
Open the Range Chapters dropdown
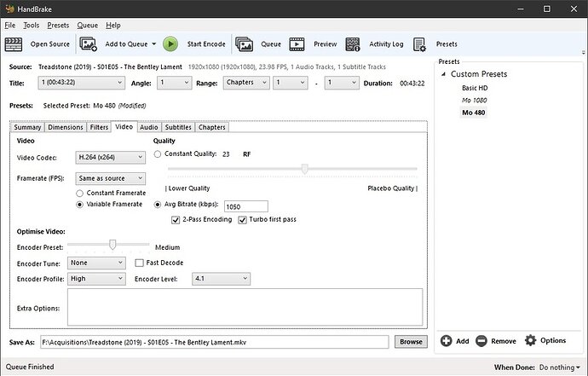[246, 83]
